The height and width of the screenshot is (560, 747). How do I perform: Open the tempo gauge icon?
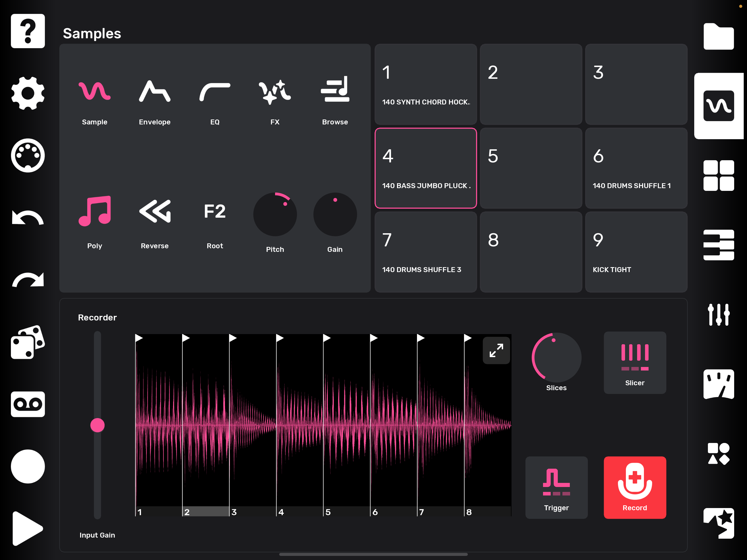pyautogui.click(x=719, y=384)
